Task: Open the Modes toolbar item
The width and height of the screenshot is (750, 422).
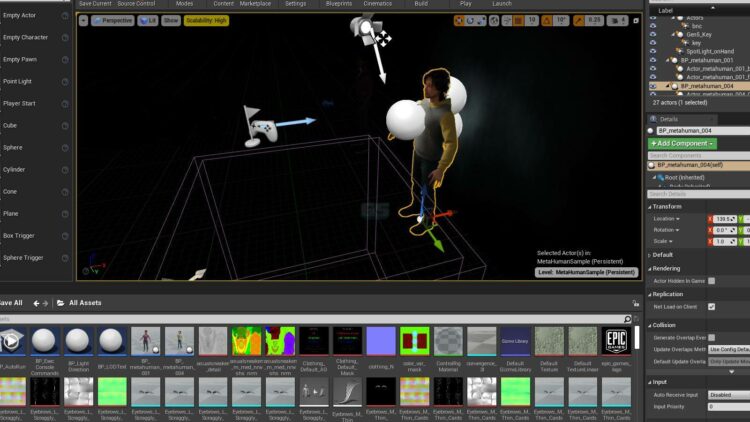Action: (x=184, y=3)
